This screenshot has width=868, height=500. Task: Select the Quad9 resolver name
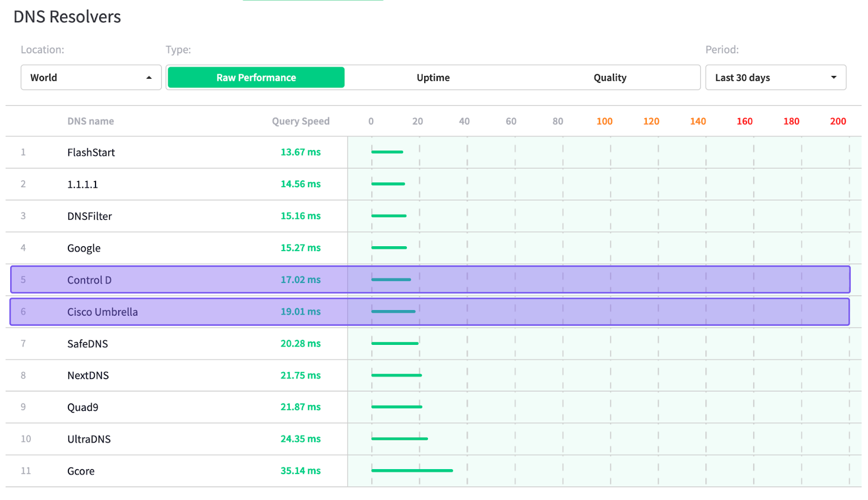click(82, 407)
